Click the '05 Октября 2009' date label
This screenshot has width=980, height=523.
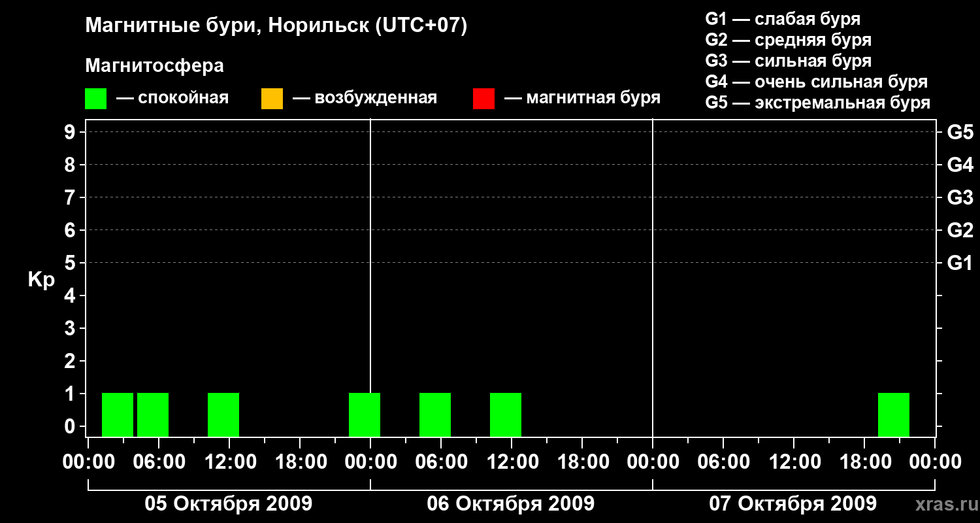point(229,504)
